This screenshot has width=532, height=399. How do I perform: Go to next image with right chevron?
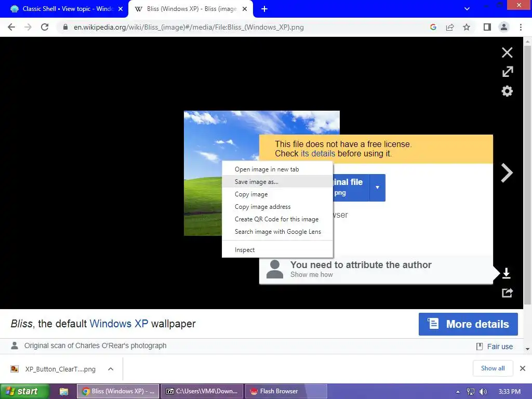pyautogui.click(x=507, y=173)
